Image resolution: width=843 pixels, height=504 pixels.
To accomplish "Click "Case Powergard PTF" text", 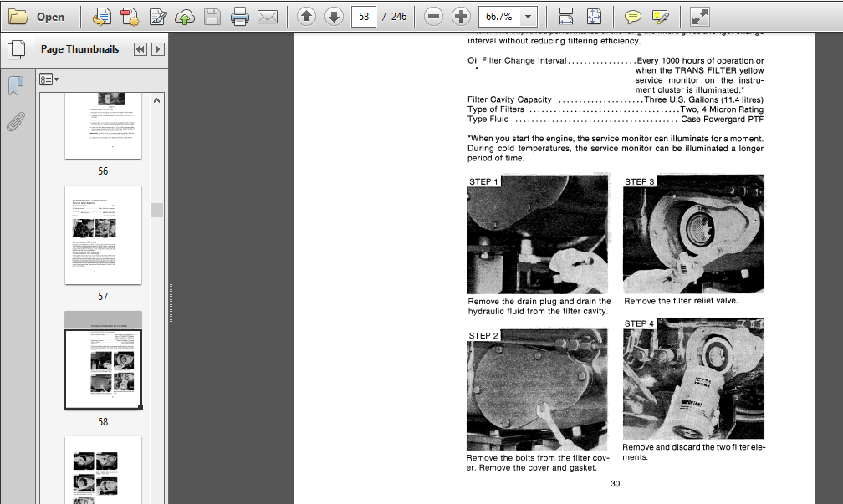I will point(722,120).
